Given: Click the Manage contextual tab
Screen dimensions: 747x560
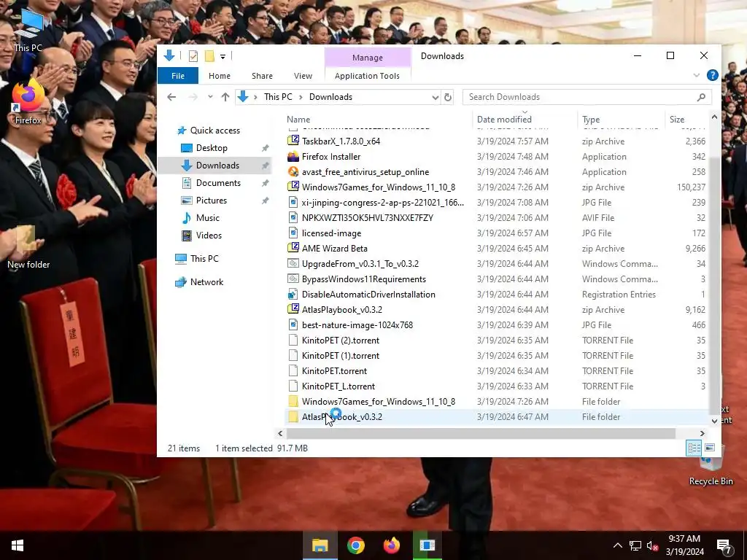Looking at the screenshot, I should (368, 57).
